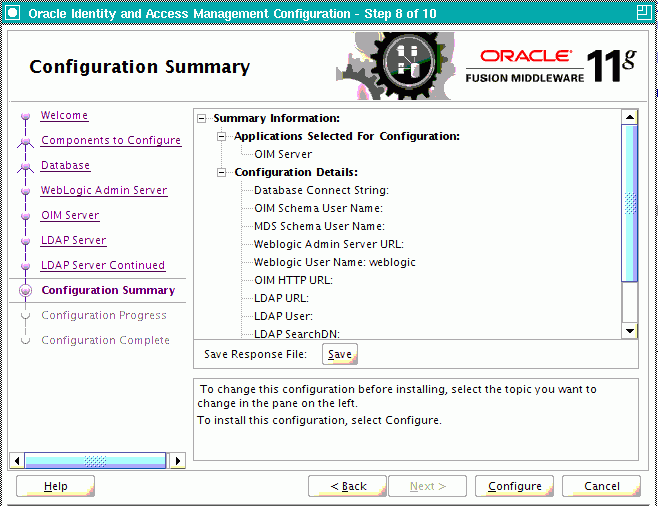Click the left pane scroll-left arrow

(x=17, y=461)
